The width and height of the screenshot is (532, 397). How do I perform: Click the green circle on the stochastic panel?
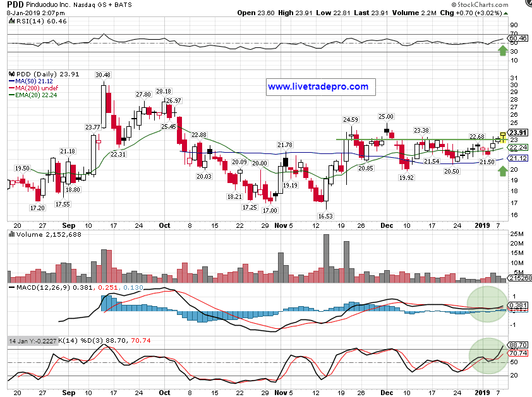click(487, 357)
